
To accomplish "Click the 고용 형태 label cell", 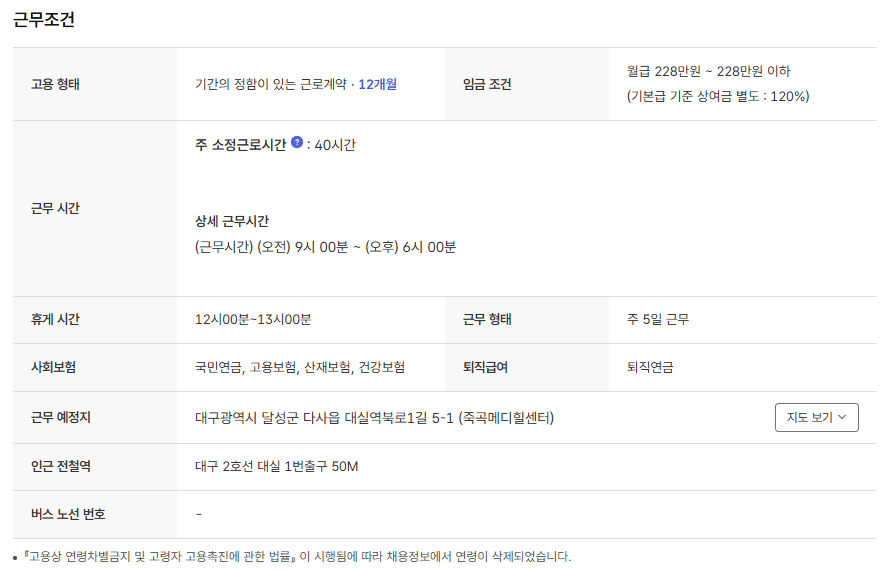I will (x=95, y=84).
